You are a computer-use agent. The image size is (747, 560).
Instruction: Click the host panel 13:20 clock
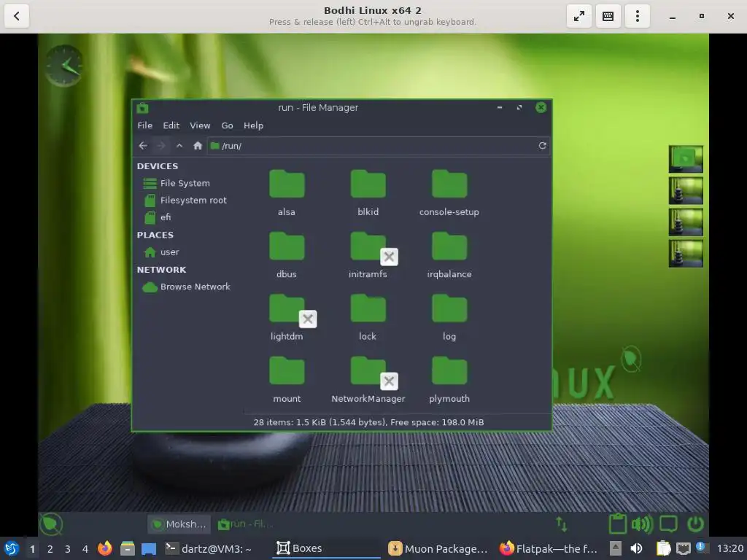point(730,548)
